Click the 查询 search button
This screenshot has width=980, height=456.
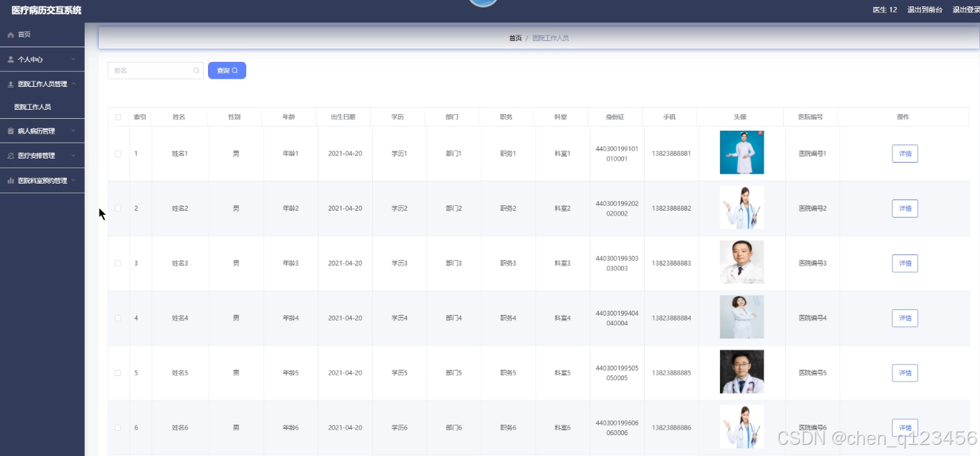click(x=227, y=70)
